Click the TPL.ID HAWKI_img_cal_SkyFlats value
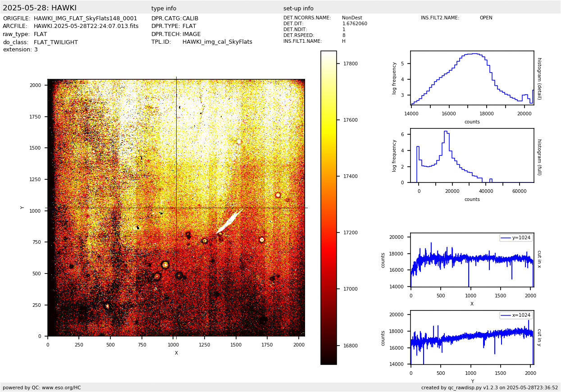561x392 pixels. (217, 42)
